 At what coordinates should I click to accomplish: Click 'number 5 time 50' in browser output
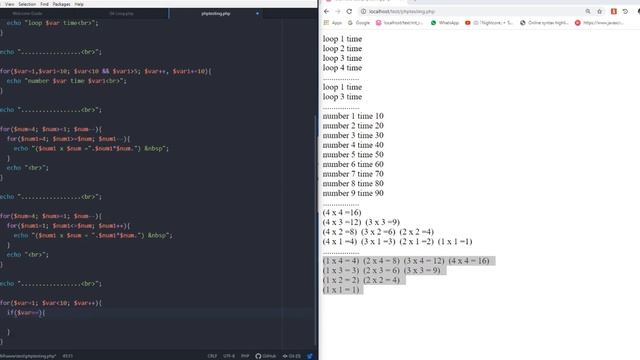353,155
